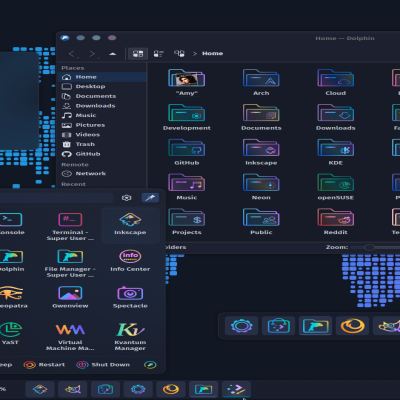The height and width of the screenshot is (400, 400).
Task: Open Firefox from the floating dock
Action: tap(352, 326)
